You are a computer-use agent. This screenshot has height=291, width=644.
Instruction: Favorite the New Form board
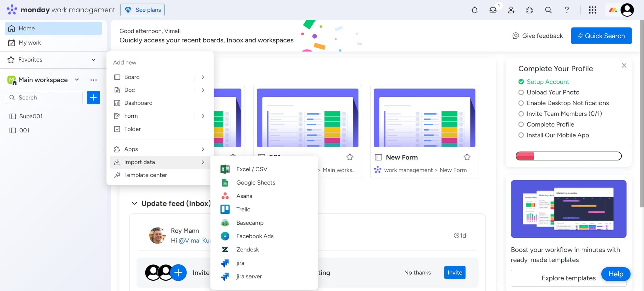(467, 157)
